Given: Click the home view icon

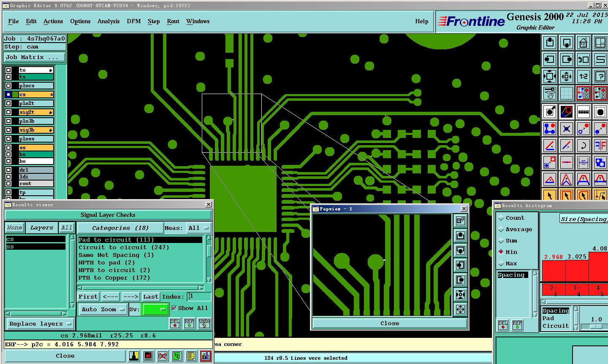Looking at the screenshot, I should (584, 43).
